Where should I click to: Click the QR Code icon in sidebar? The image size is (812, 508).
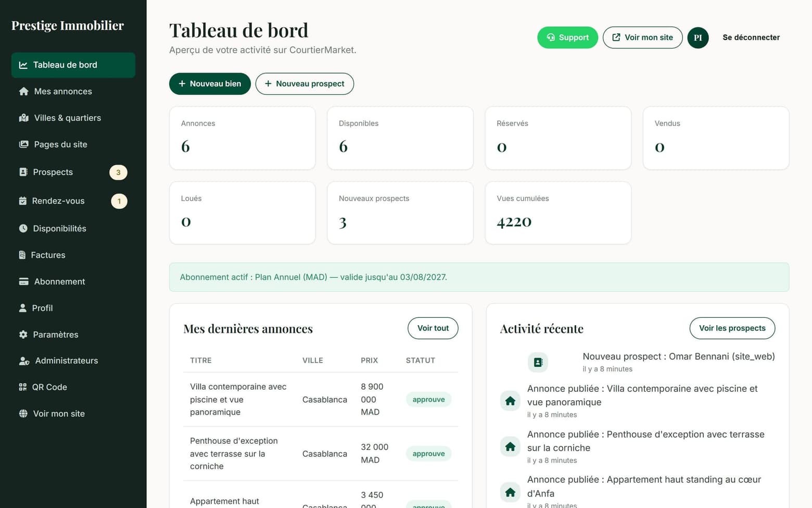coord(23,387)
